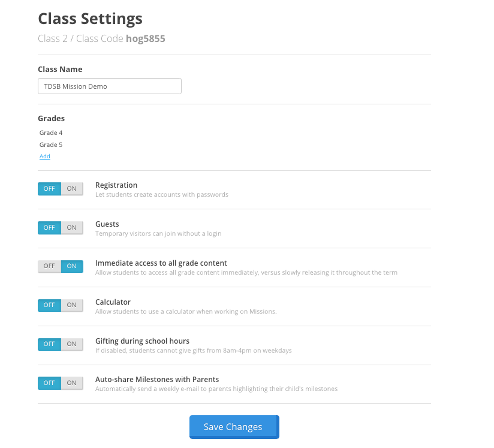This screenshot has width=494, height=448.
Task: Enable the Calculator setting
Action: (71, 305)
